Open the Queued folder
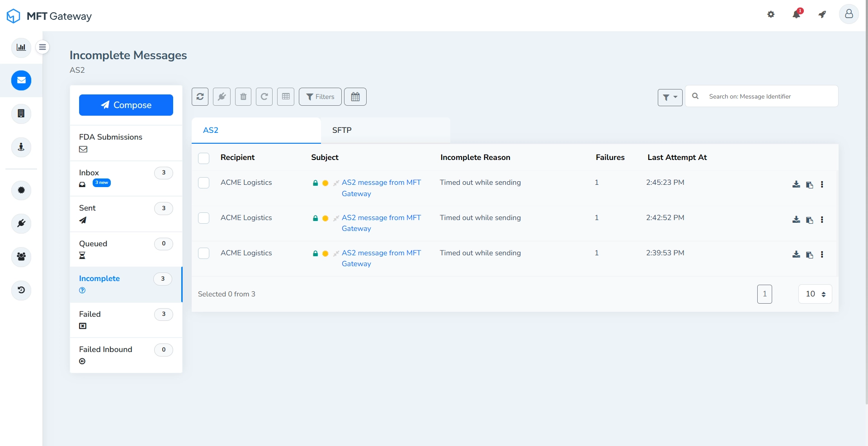The height and width of the screenshot is (446, 868). pyautogui.click(x=126, y=249)
